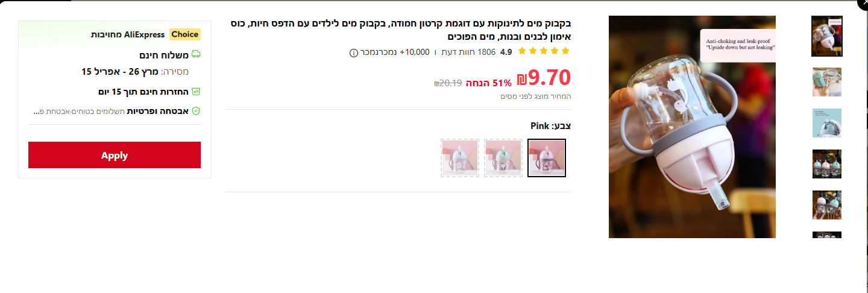Show the fourth gallery thumbnail with three bottles
This screenshot has width=868, height=293.
point(827,164)
